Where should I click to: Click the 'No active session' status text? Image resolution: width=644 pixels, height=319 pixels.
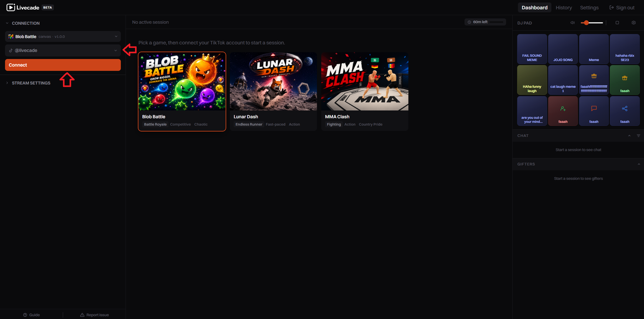pos(150,22)
